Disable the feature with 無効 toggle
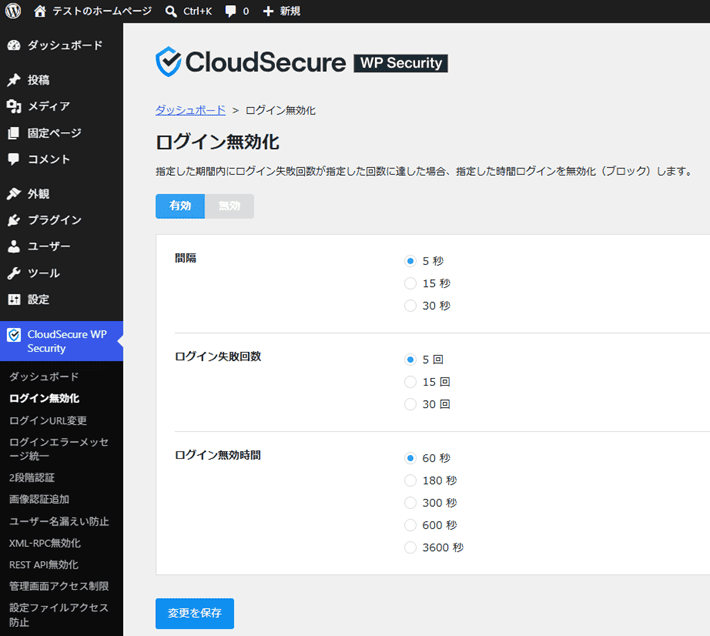This screenshot has height=636, width=710. [x=229, y=206]
